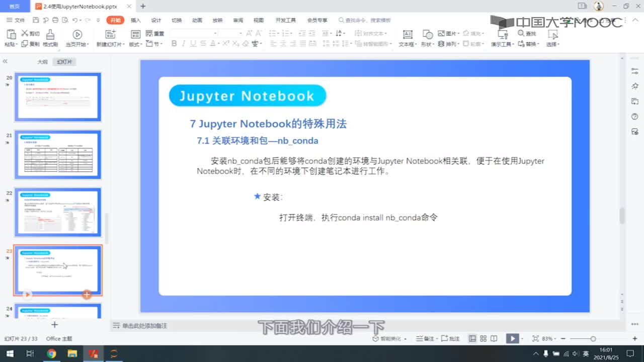Click the zoom slider handle
This screenshot has height=362, width=644.
point(593,338)
